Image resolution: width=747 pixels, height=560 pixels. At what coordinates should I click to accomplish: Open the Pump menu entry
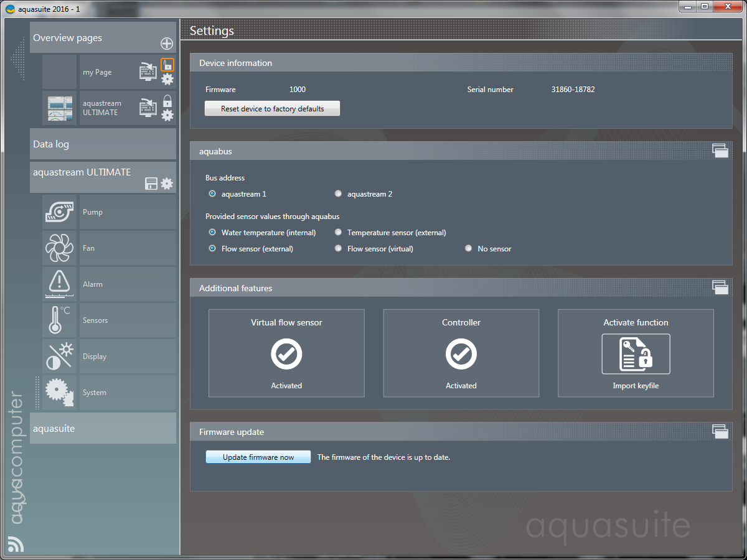[128, 212]
